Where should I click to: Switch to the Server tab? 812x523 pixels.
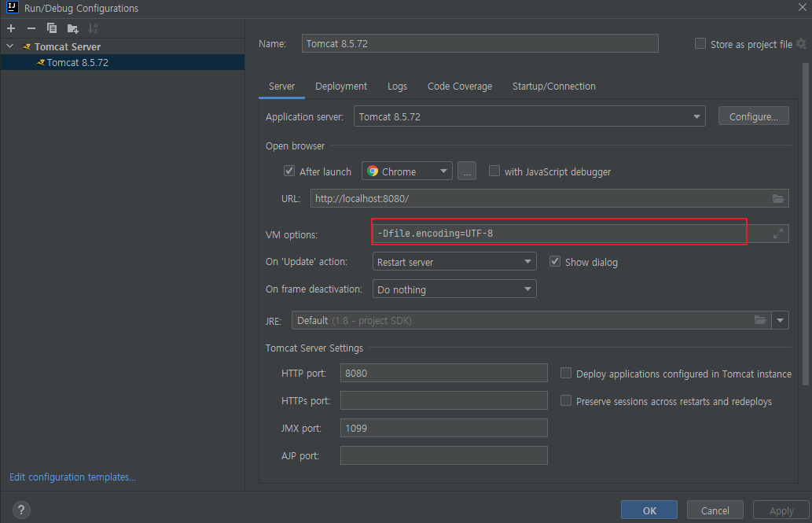[x=281, y=87]
